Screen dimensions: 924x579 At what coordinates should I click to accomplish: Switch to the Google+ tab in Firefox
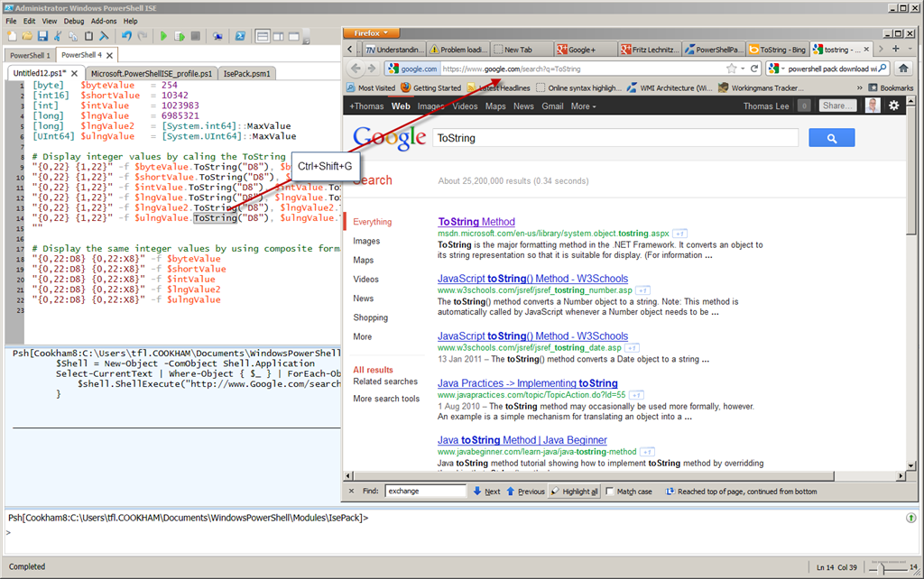click(x=585, y=50)
